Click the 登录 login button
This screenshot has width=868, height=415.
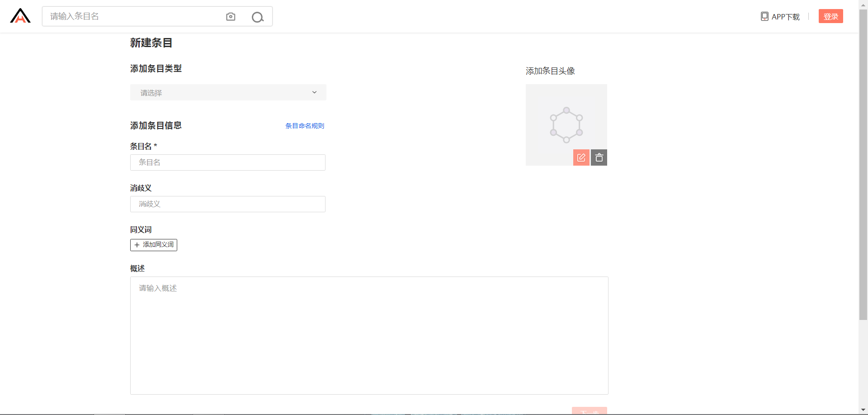pos(830,16)
